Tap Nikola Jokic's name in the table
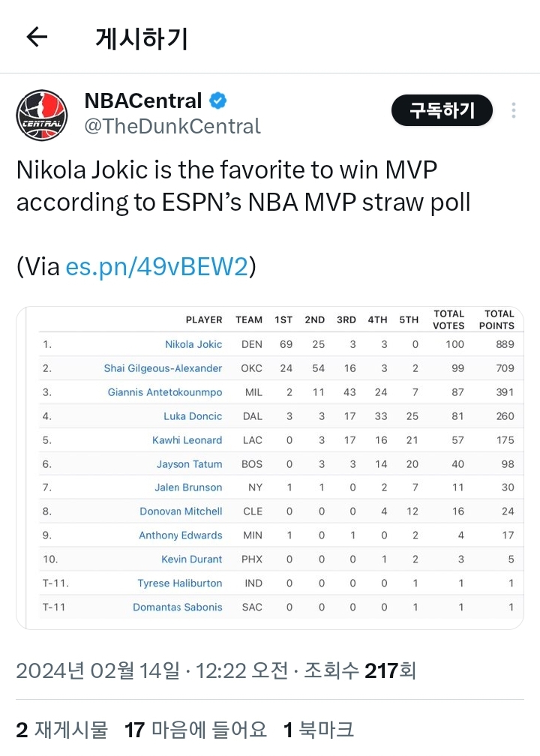The image size is (540, 756). coord(193,344)
